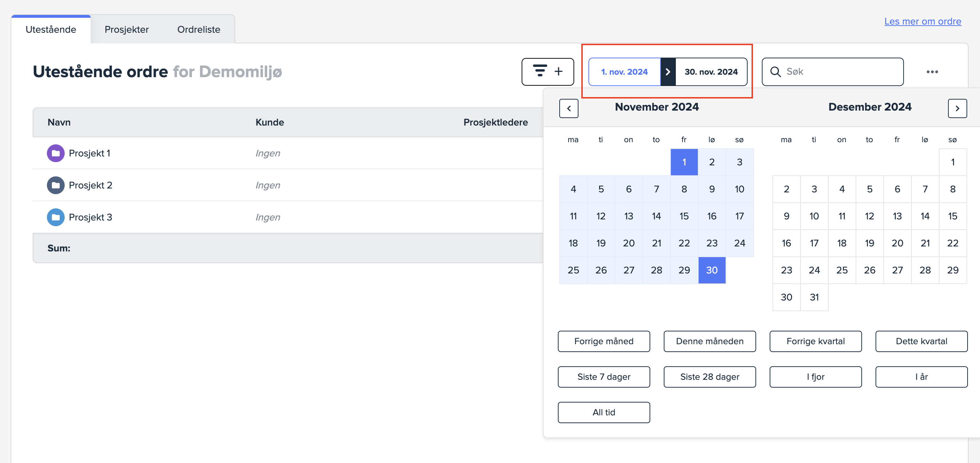Switch to the Prosjekter tab
980x463 pixels.
click(126, 29)
